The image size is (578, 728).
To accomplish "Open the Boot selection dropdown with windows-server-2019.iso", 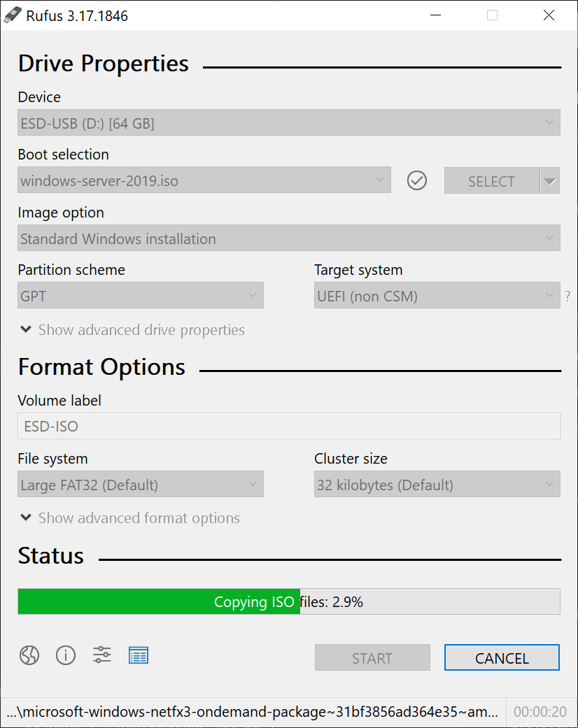I will 204,181.
